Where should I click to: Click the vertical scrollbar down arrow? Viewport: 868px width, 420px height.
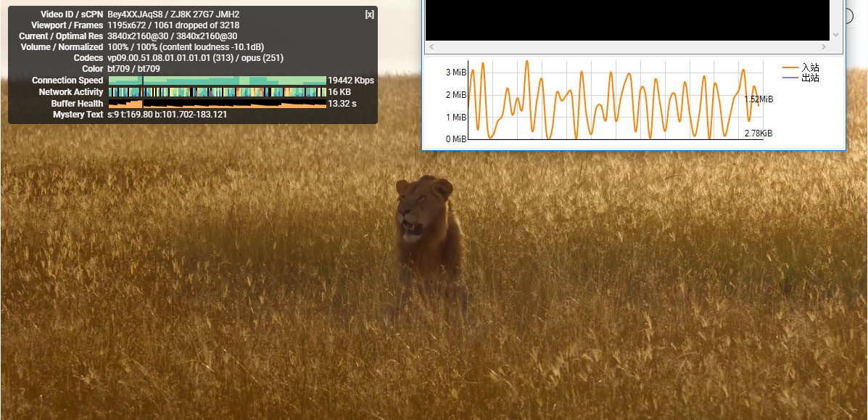pyautogui.click(x=835, y=35)
